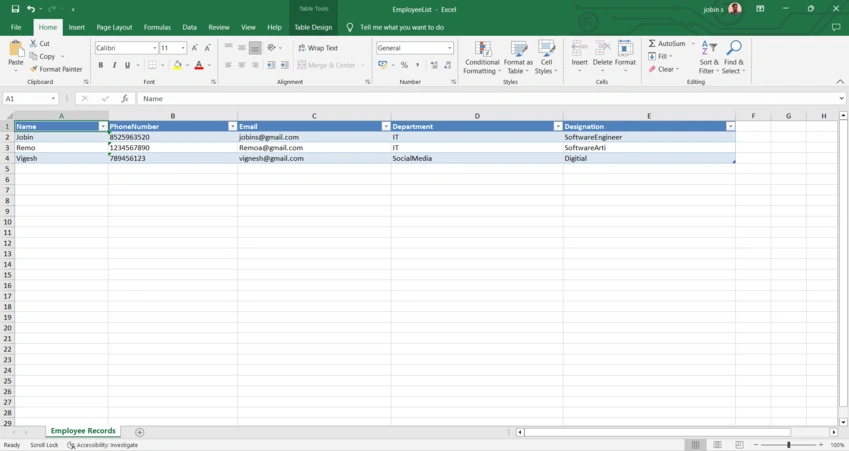Open Department column filter dropdown
Viewport: 849px width, 451px height.
point(558,126)
